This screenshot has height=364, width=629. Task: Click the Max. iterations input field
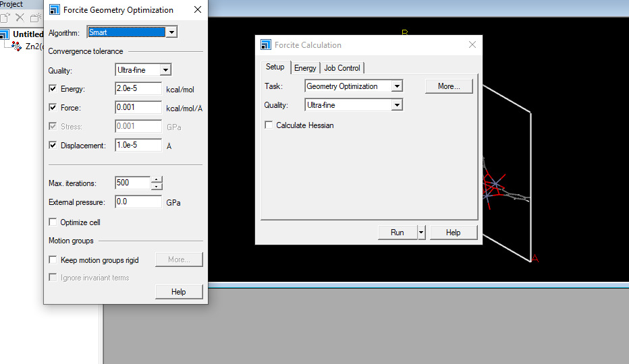(132, 183)
